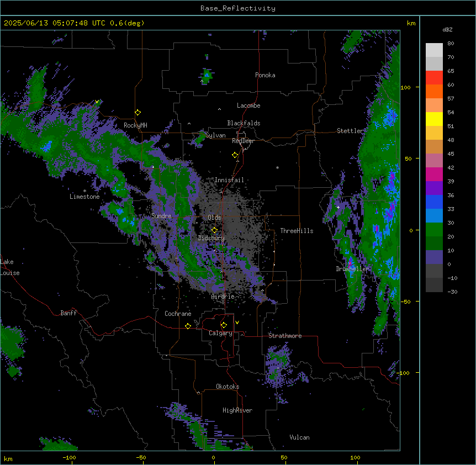Click the Cochrane city label
The height and width of the screenshot is (465, 476).
coord(178,314)
